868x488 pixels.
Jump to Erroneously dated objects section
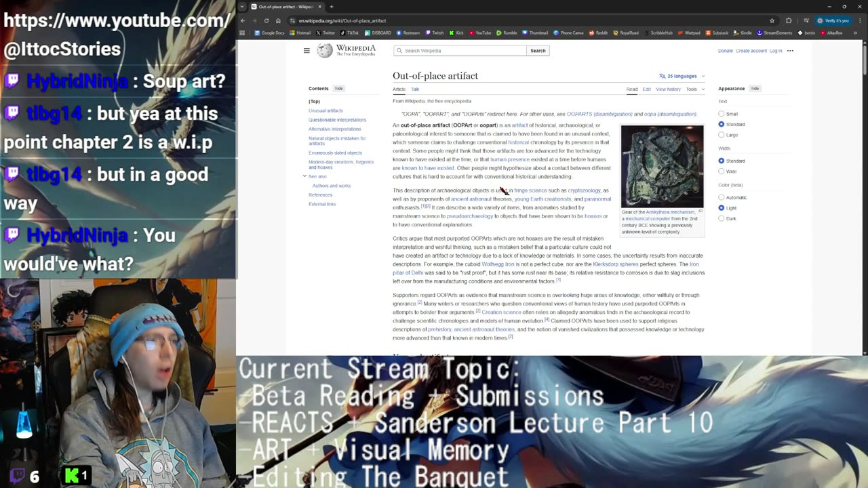click(335, 153)
